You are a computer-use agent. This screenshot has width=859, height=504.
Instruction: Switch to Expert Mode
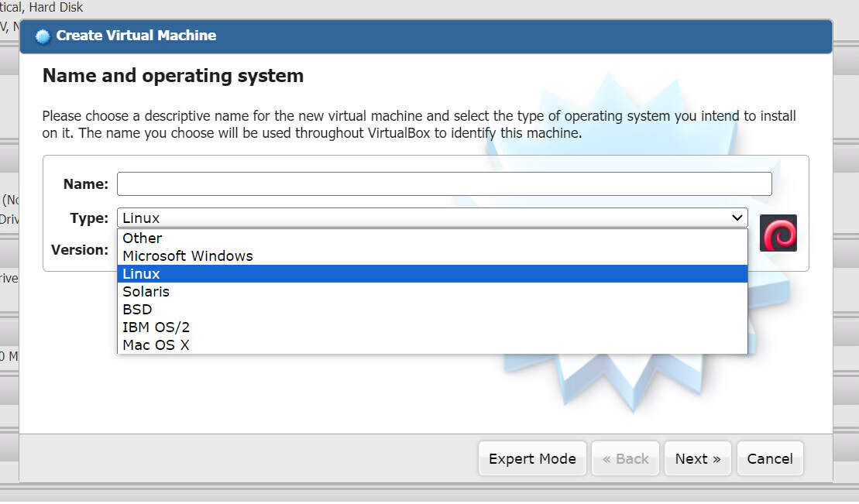pos(532,458)
